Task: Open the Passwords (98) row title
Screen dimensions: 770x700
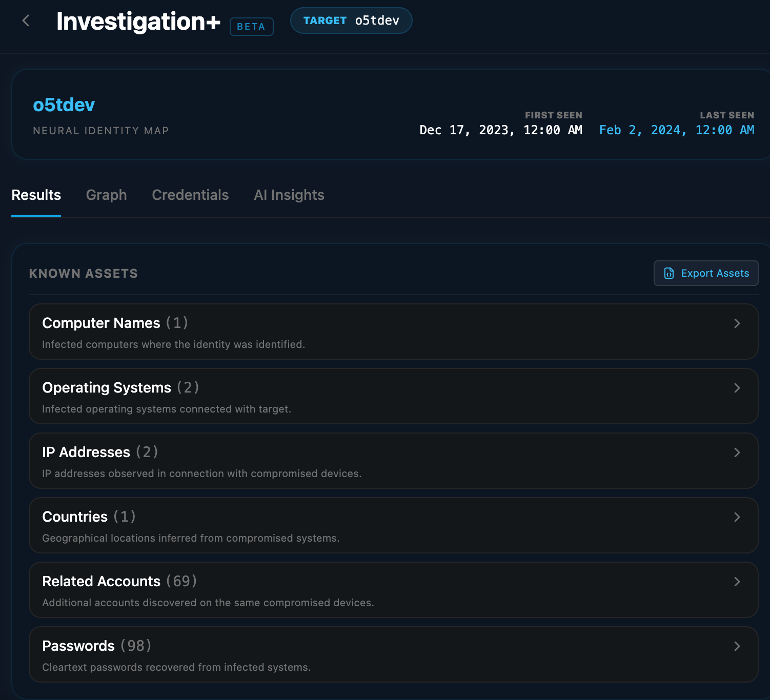Action: coord(96,646)
